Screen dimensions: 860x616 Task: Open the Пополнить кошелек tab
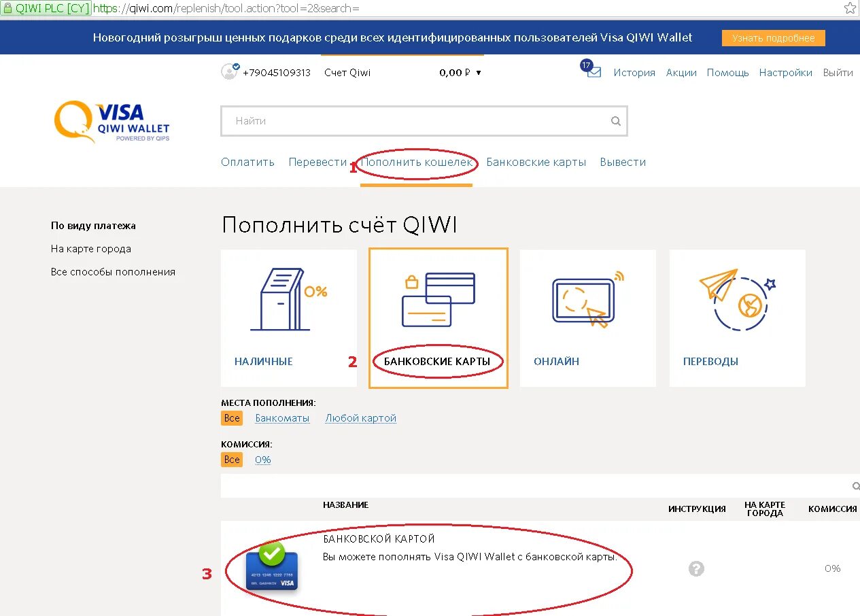[x=416, y=162]
